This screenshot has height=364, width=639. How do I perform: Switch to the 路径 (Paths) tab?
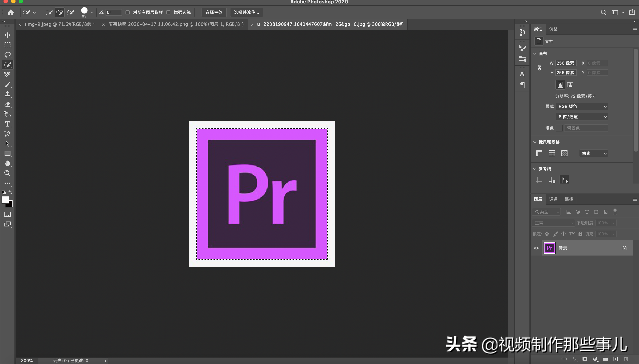(x=569, y=199)
